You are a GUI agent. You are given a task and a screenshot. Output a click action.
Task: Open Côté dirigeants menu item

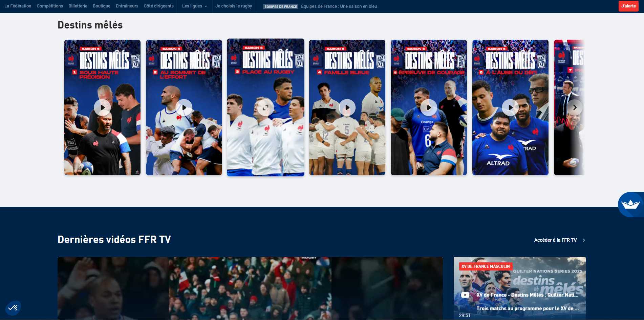coord(158,6)
